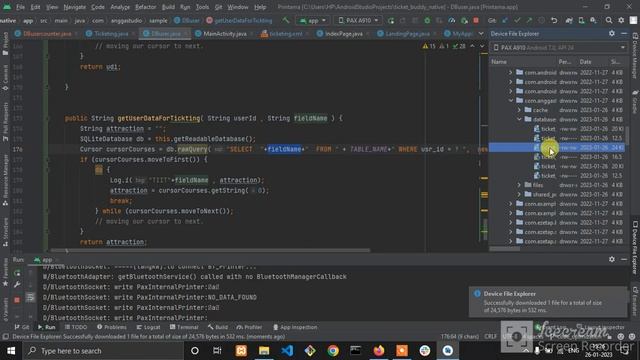Open the PAX A910 device dropdown in toolbar
Viewport: 640px width, 360px height.
coord(358,20)
